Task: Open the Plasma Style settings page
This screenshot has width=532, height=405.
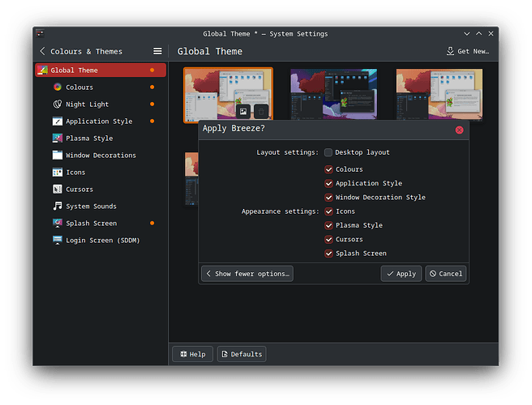Action: (x=101, y=138)
